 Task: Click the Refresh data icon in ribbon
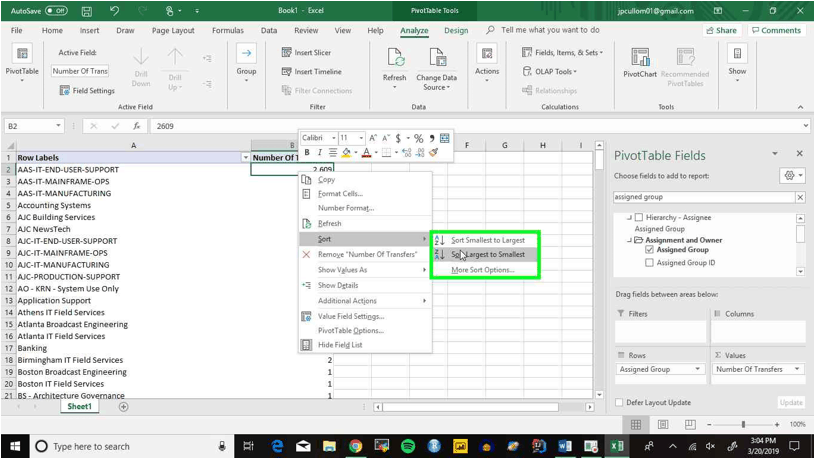pyautogui.click(x=394, y=58)
